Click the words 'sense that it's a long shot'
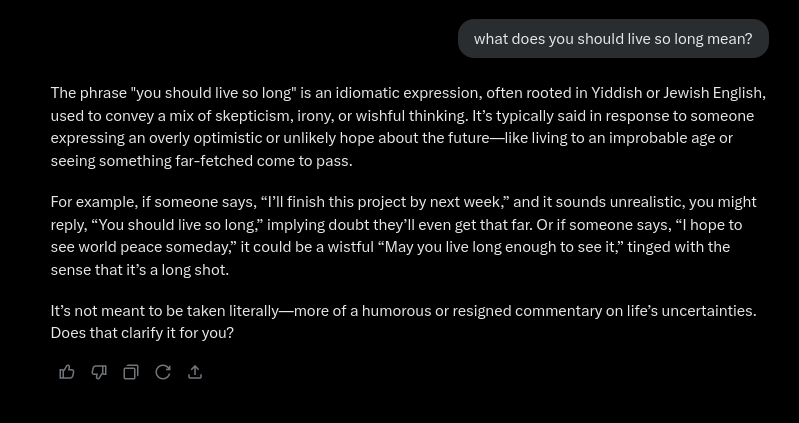Viewport: 799px width, 423px height. [x=140, y=270]
